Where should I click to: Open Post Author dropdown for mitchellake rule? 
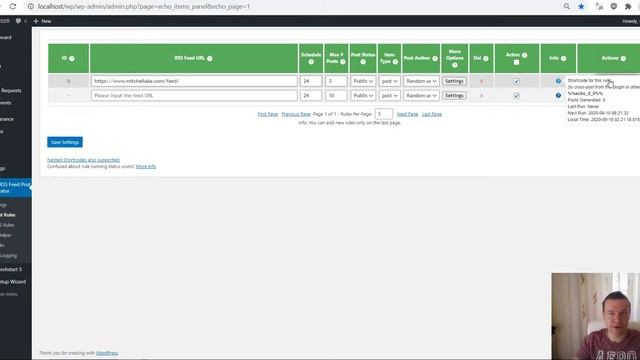click(421, 81)
